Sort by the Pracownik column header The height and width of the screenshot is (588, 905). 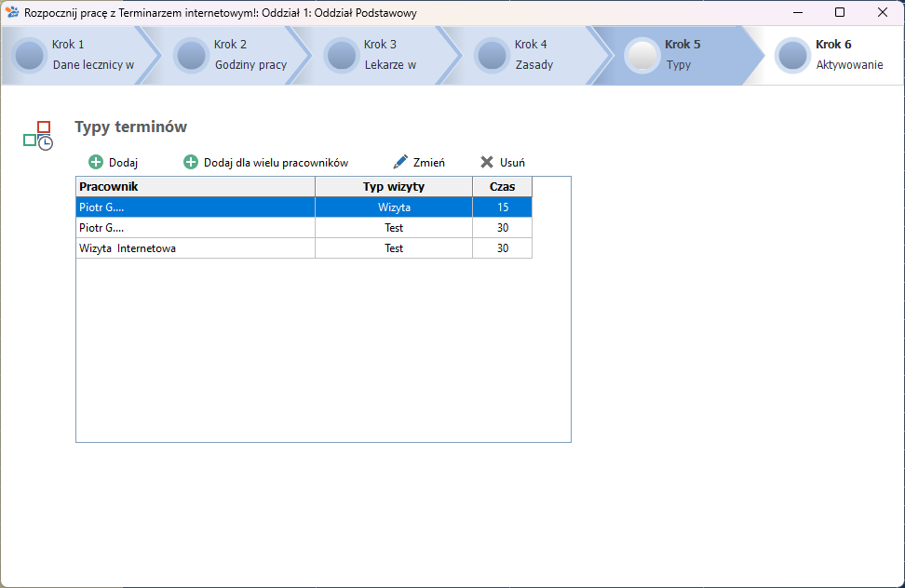(x=196, y=187)
